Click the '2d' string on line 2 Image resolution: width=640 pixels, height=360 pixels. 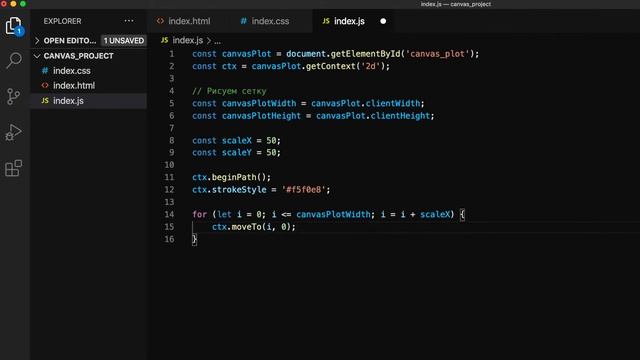point(370,66)
